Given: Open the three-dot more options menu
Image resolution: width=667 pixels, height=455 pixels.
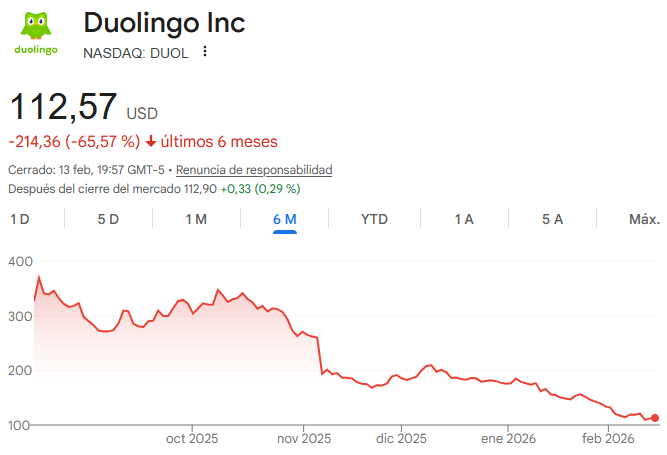Looking at the screenshot, I should coord(206,51).
